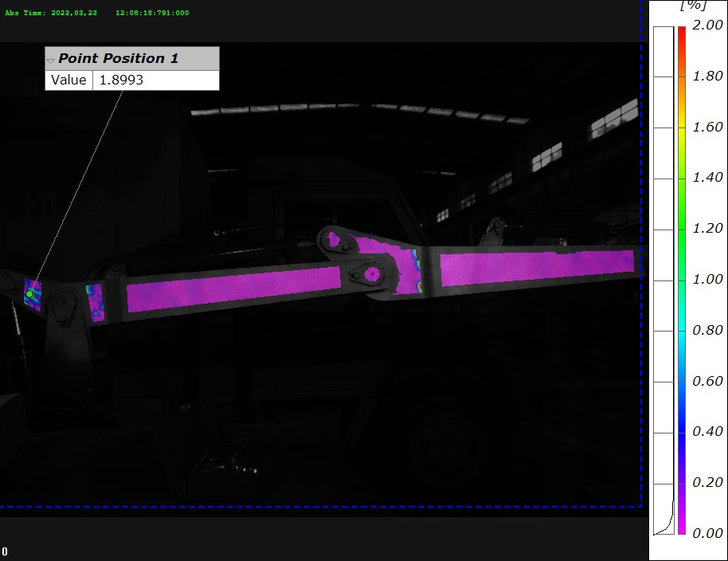The width and height of the screenshot is (728, 561).
Task: Collapse the Point Position 1 label triangle
Action: (51, 60)
